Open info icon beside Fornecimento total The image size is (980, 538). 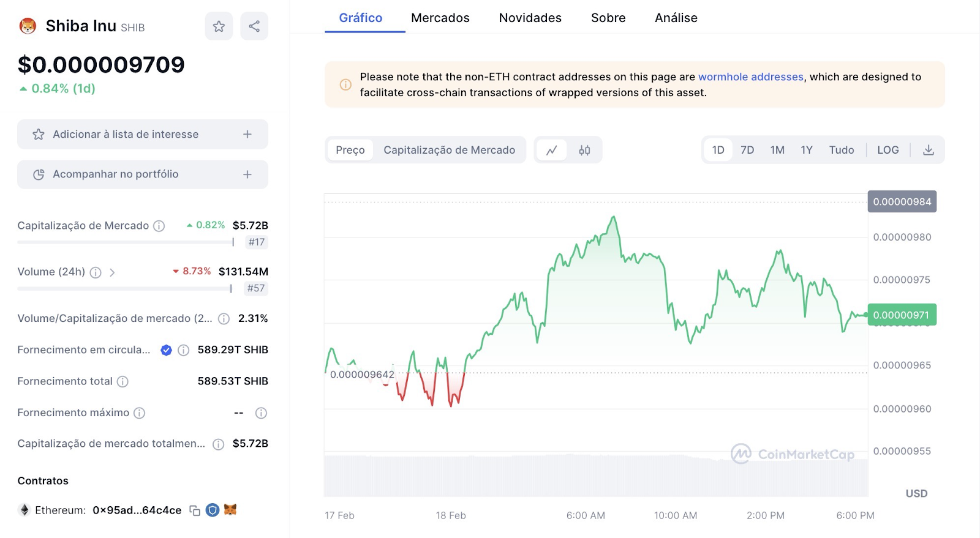tap(123, 382)
